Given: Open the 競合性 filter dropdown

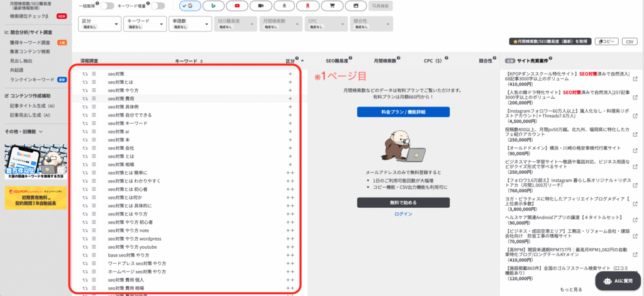Looking at the screenshot, I should (x=371, y=24).
